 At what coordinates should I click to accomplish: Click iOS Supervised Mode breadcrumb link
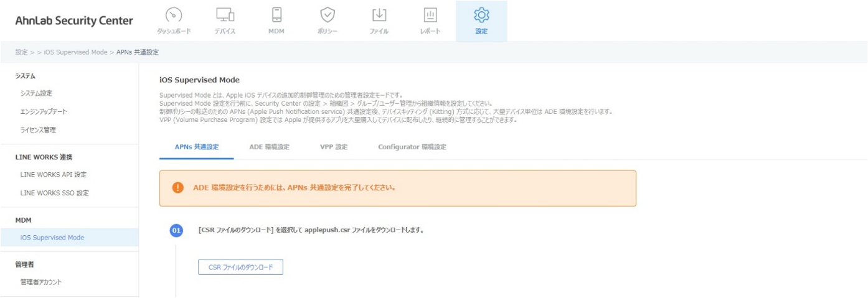click(x=75, y=52)
